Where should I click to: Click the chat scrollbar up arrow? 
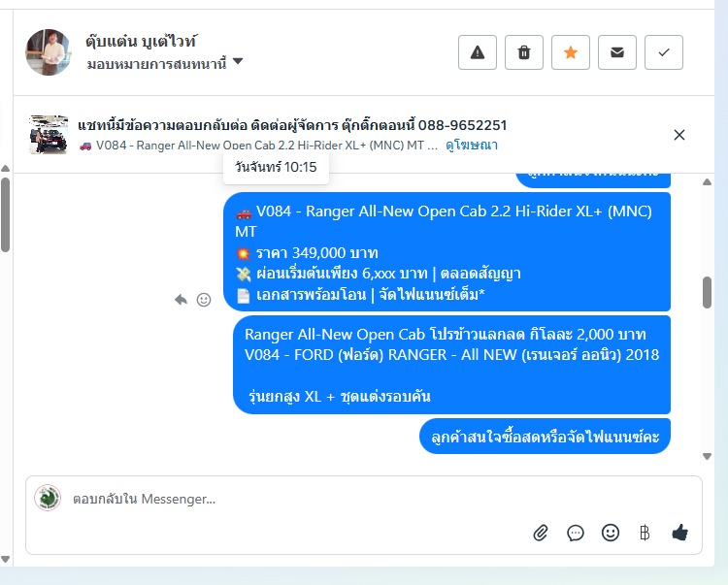707,181
